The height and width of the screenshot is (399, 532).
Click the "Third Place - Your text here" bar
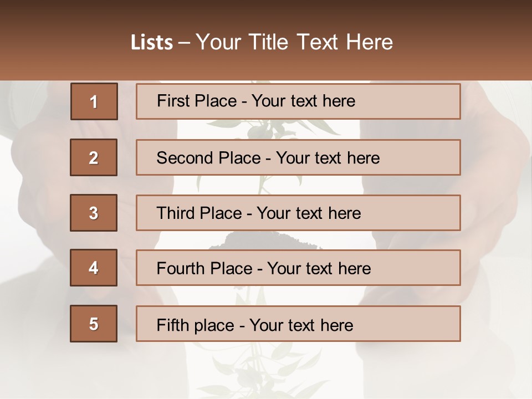click(298, 213)
